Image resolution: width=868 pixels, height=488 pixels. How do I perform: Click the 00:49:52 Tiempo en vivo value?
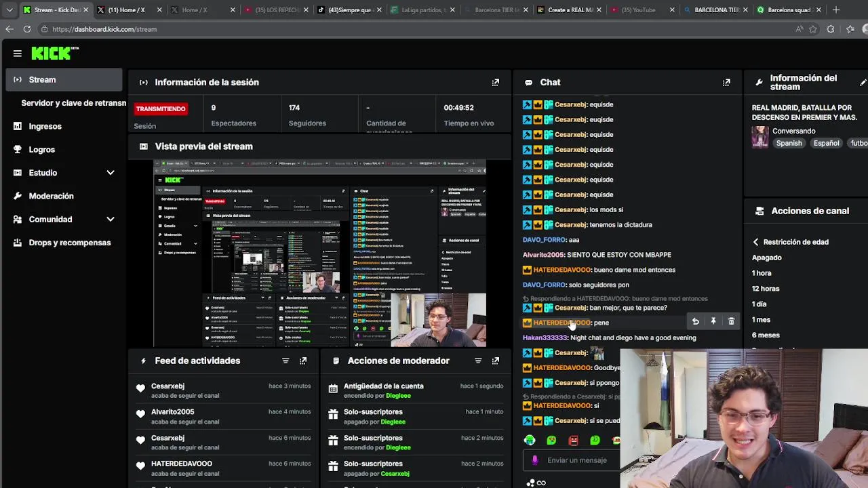[458, 108]
